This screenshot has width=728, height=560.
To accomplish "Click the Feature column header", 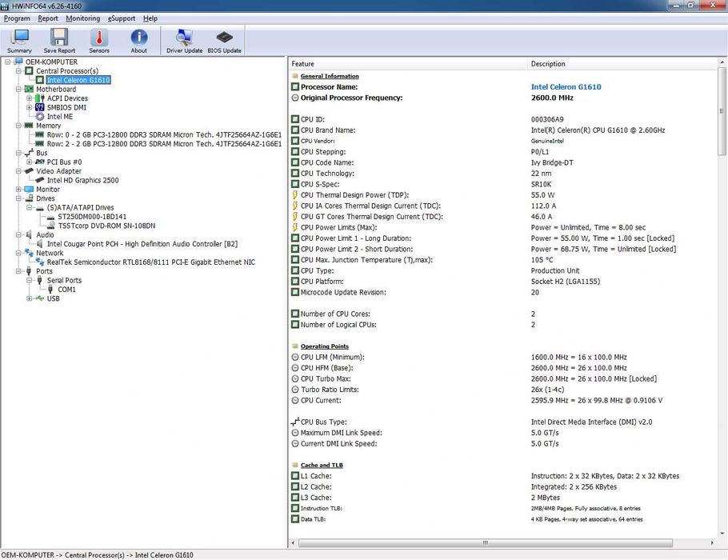I will (409, 64).
